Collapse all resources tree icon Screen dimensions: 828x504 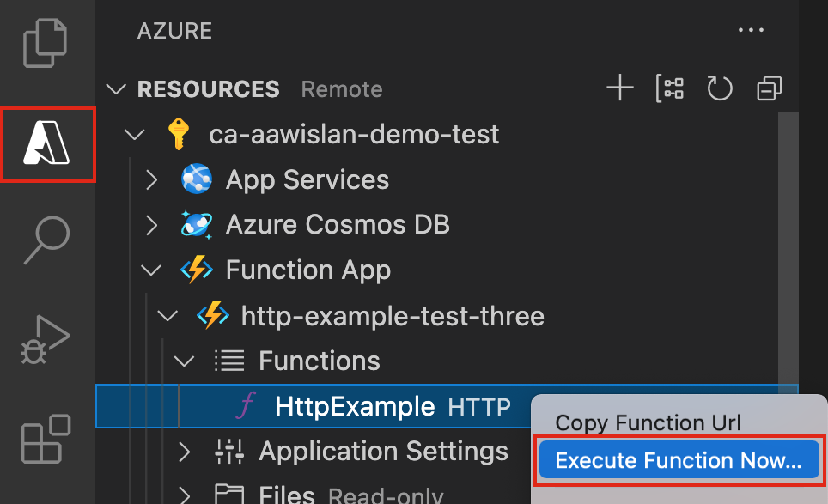(x=769, y=88)
